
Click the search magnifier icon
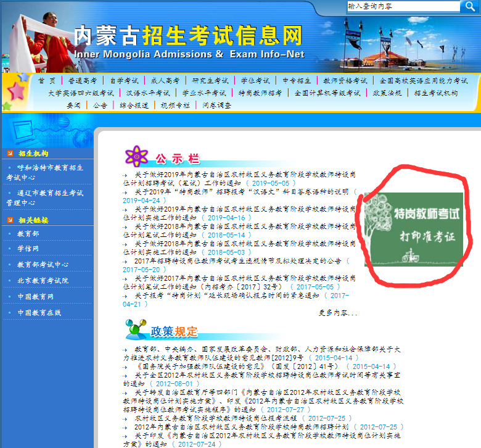468,6
